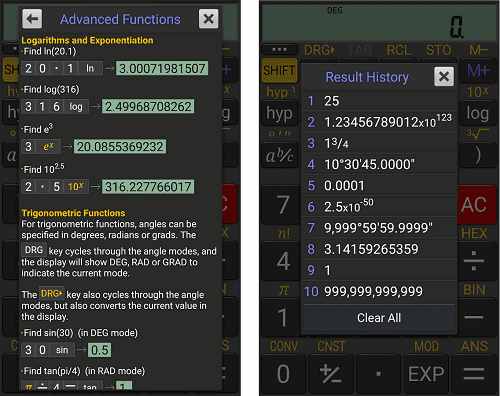Click the 10^x result 316.227766017
Screen dimensions: 500x396
148,187
